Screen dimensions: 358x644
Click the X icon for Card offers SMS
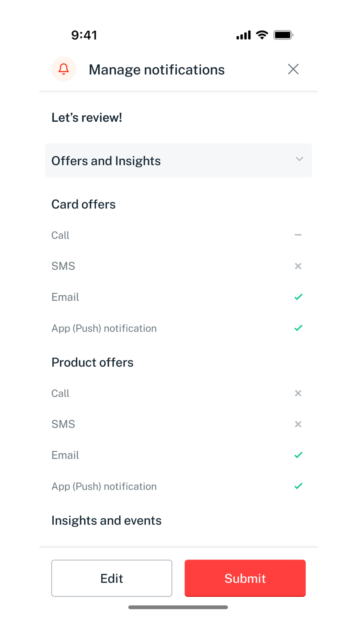[298, 266]
